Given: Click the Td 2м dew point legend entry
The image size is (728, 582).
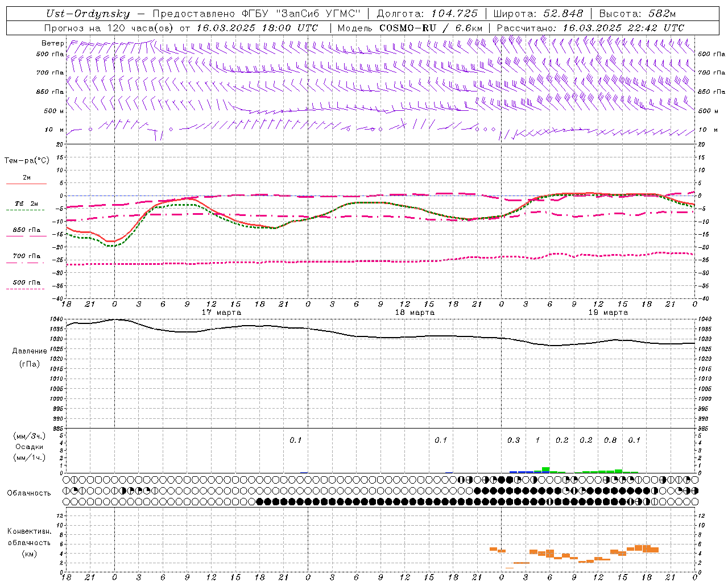Looking at the screenshot, I should [x=27, y=203].
